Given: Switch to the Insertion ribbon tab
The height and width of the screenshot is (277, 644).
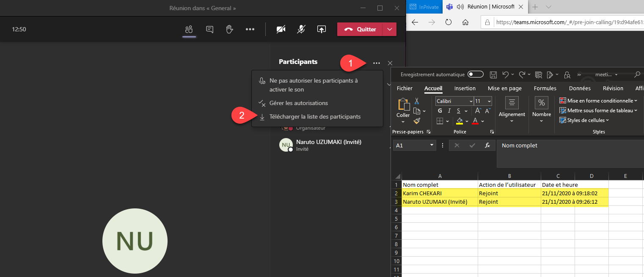Looking at the screenshot, I should (x=465, y=89).
